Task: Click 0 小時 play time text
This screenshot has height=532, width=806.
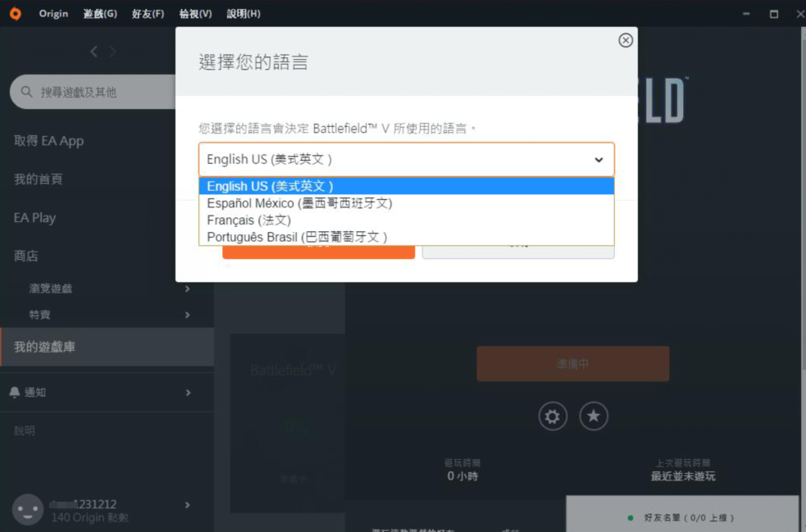Action: pyautogui.click(x=462, y=476)
